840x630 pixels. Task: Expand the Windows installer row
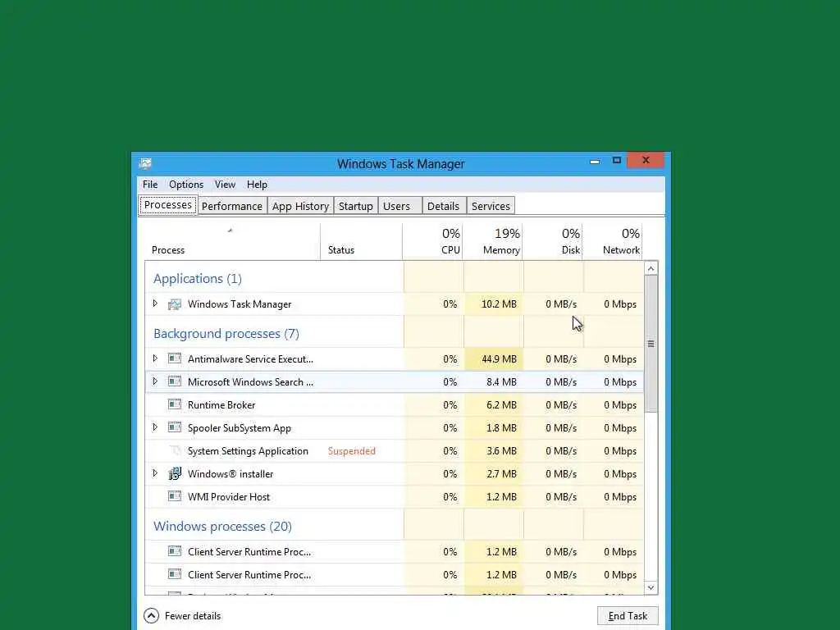(155, 473)
